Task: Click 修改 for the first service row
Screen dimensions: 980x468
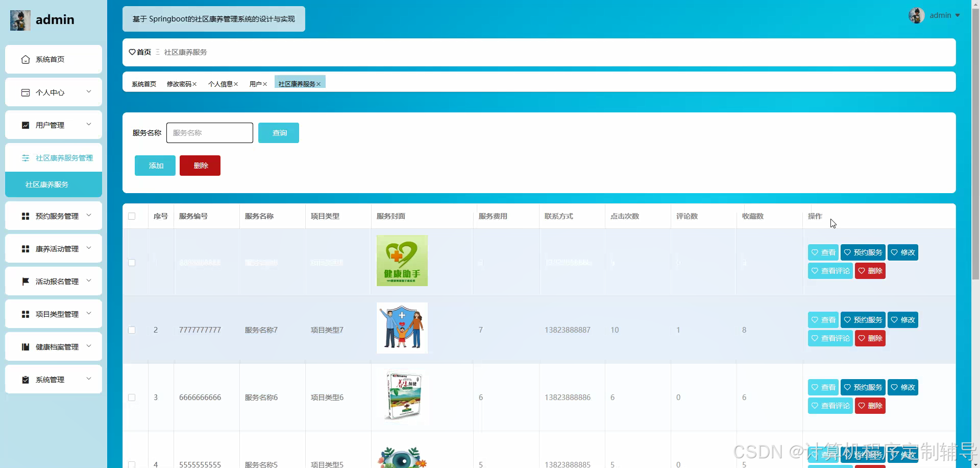Action: click(x=903, y=252)
